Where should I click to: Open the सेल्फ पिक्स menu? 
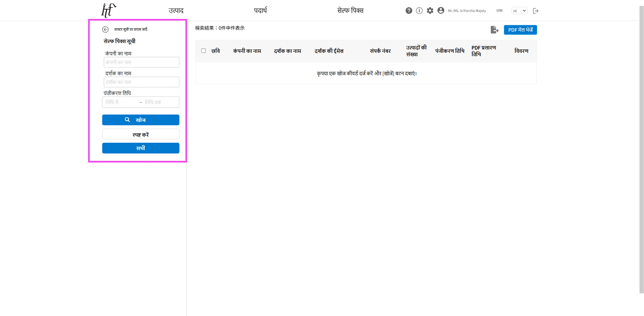coord(350,10)
